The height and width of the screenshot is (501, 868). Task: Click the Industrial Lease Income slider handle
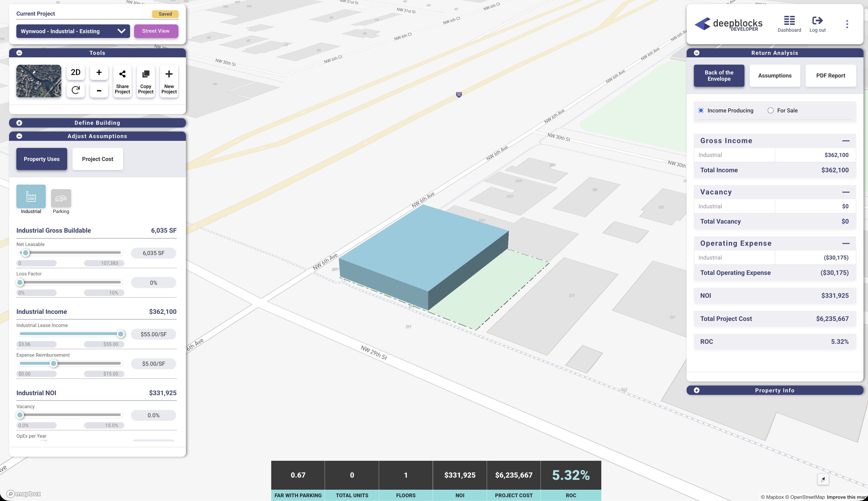click(x=121, y=334)
